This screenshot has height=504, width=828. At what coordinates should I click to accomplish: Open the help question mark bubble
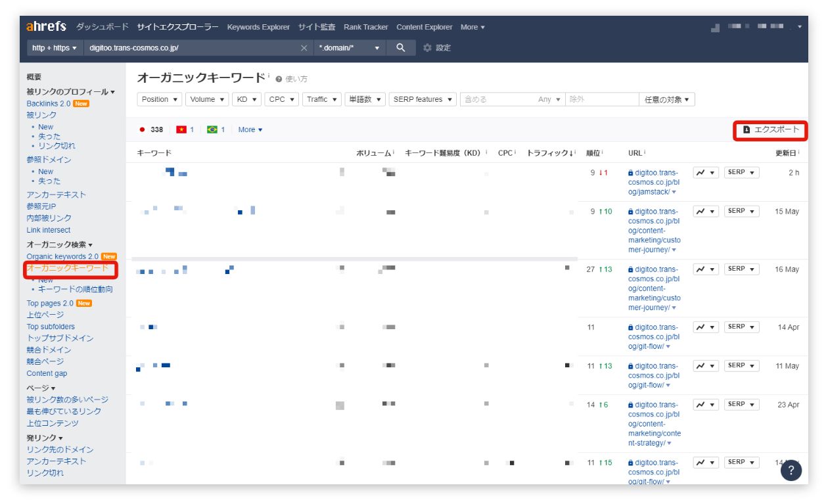click(x=791, y=470)
